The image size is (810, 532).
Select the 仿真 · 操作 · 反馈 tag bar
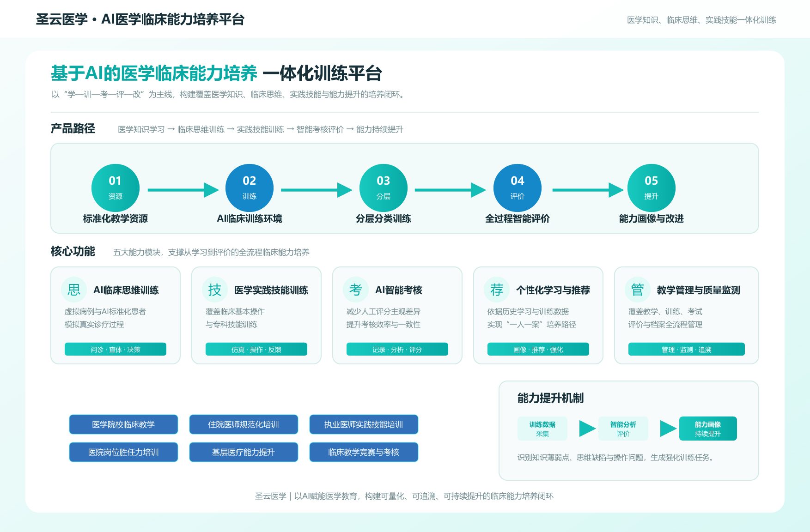click(256, 349)
